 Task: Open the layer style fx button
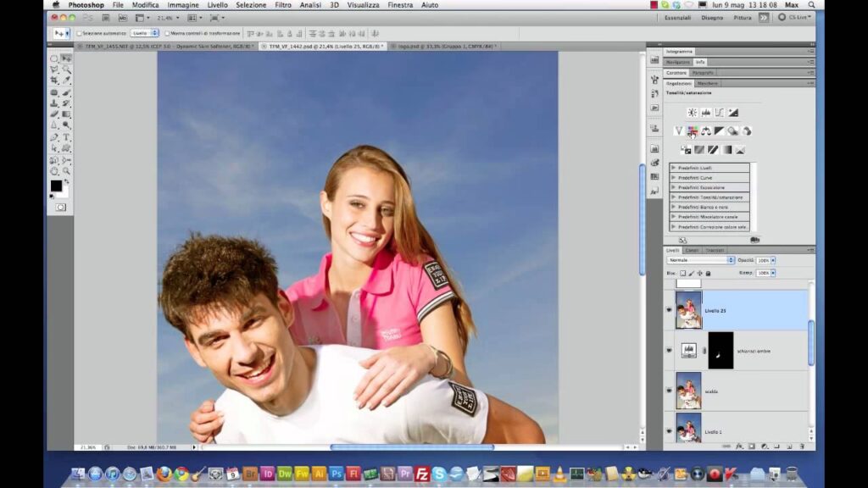738,446
